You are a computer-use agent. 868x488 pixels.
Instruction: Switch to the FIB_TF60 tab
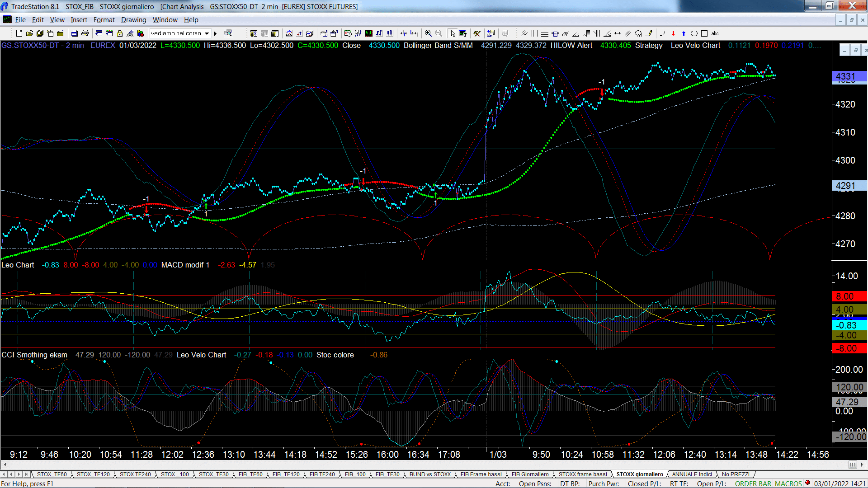[250, 474]
